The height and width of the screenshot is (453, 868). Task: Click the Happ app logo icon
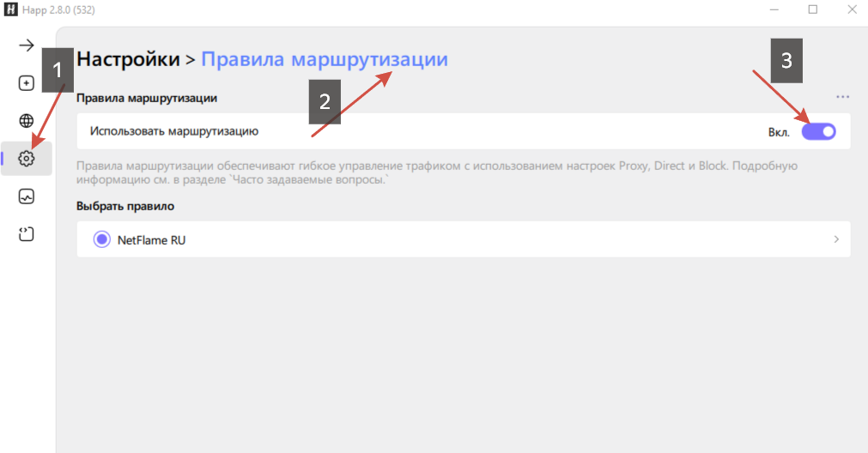(x=10, y=9)
